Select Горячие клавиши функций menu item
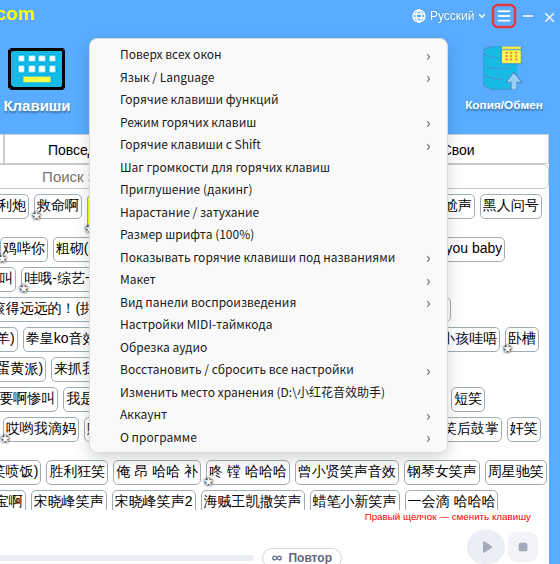Image resolution: width=560 pixels, height=564 pixels. click(268, 100)
